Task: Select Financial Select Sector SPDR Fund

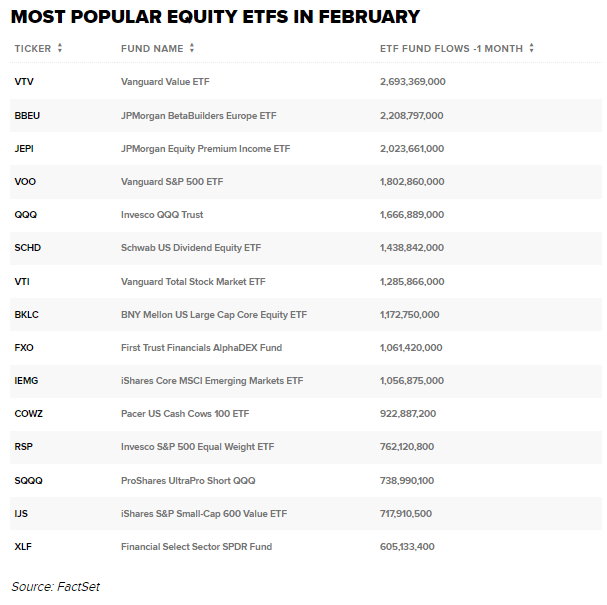Action: point(196,546)
